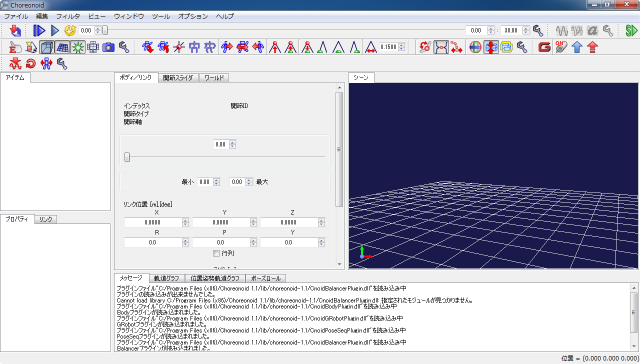Open the 編集 menu

(42, 16)
